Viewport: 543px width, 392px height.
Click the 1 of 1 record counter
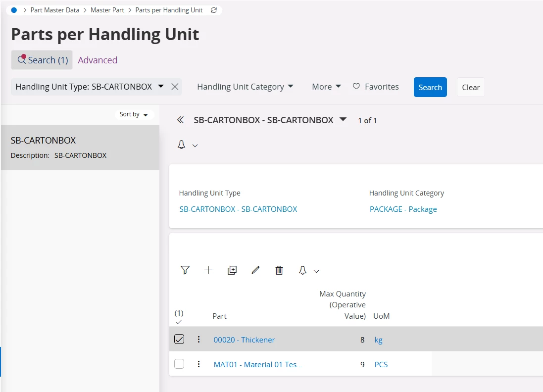pyautogui.click(x=367, y=120)
